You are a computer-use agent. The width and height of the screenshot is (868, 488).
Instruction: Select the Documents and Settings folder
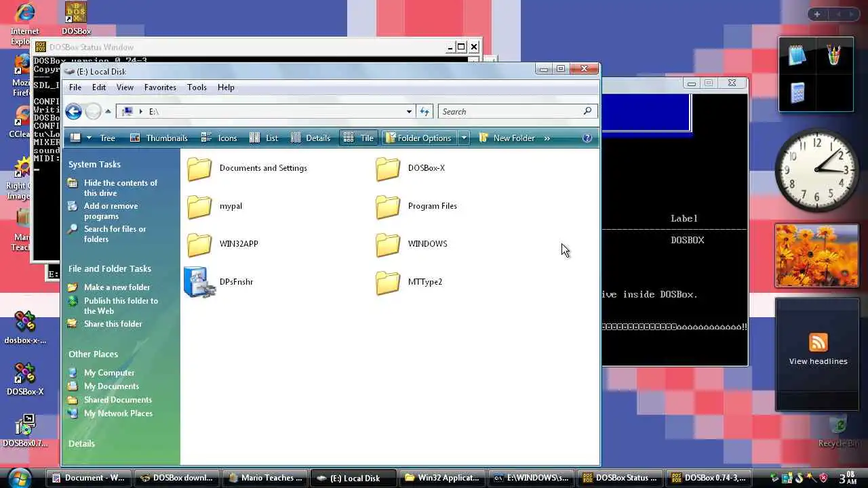coord(247,168)
